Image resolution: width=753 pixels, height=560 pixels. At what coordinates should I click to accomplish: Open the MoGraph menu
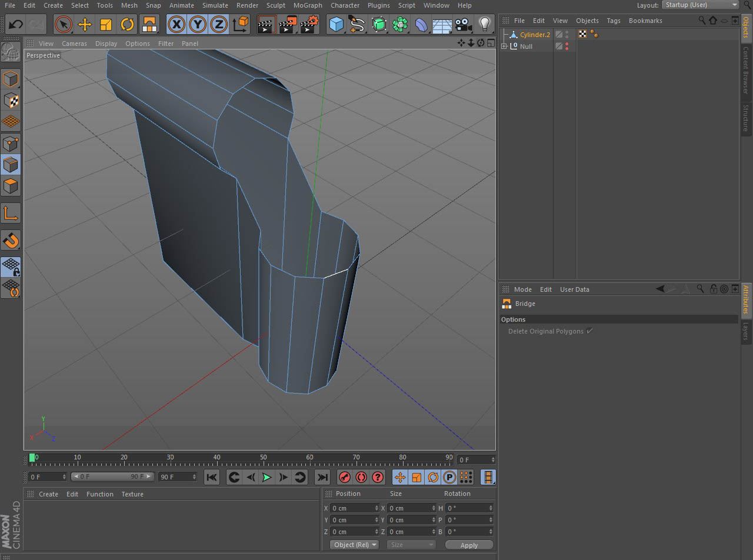tap(308, 5)
